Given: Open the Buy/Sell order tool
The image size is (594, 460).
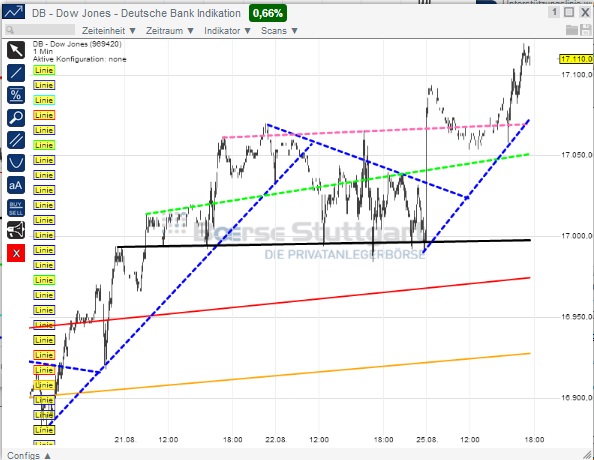Looking at the screenshot, I should point(16,208).
